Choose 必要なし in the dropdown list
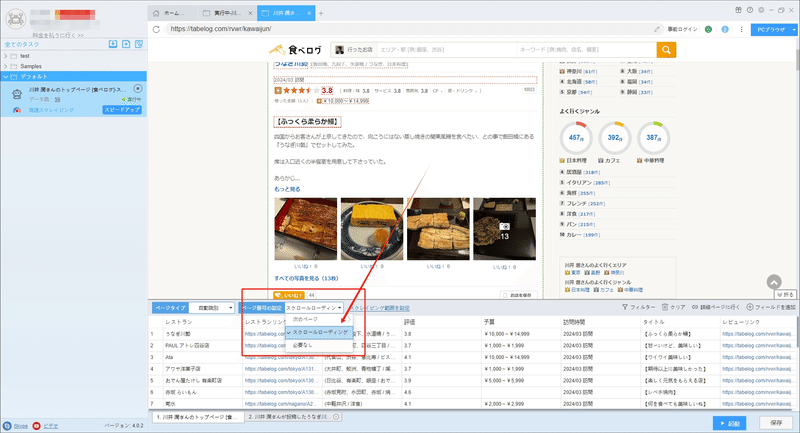Screen dimensions: 800x433 coord(319,345)
